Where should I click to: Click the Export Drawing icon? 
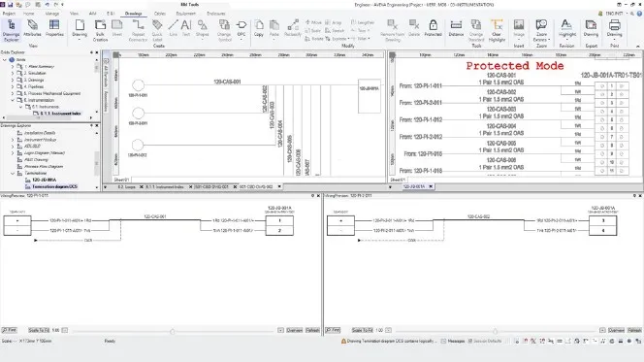coord(591,28)
